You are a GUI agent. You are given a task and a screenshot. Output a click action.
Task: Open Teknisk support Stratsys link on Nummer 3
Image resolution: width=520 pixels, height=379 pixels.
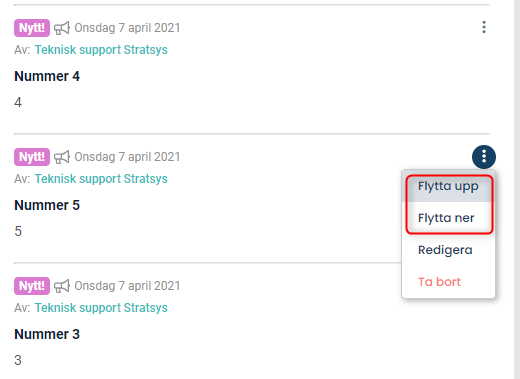click(101, 308)
